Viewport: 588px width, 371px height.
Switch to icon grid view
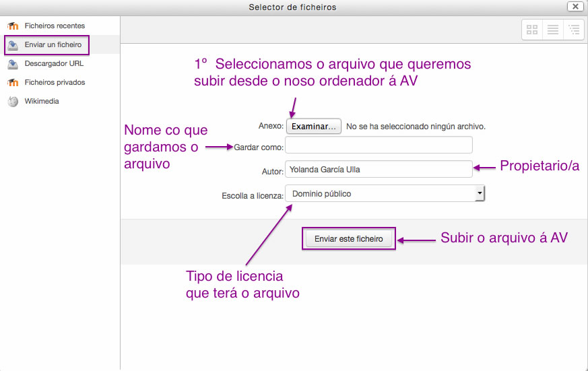[x=532, y=29]
